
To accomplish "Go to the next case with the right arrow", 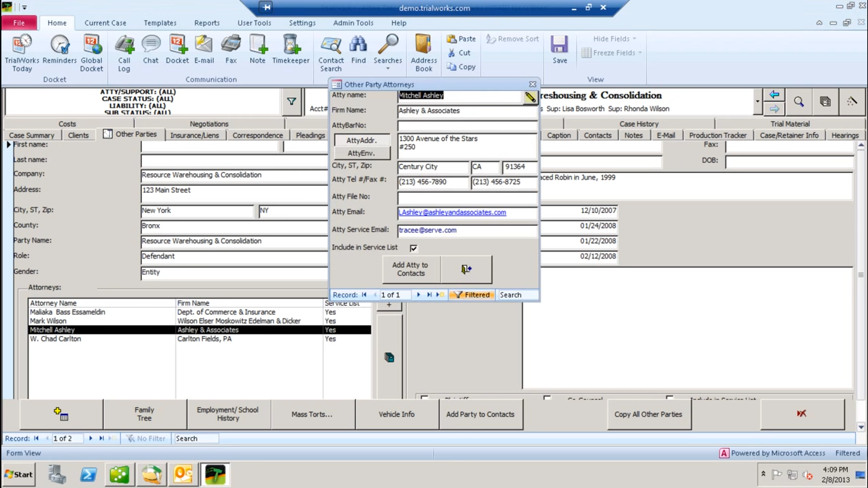I will click(x=774, y=109).
